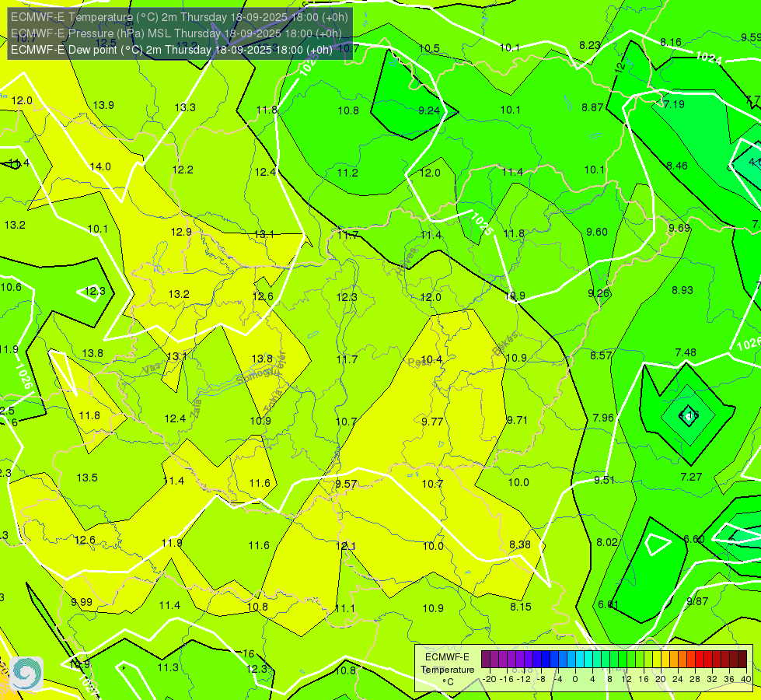Screen dimensions: 761x700
Task: Select the 12.2 map value
Action: tap(183, 170)
